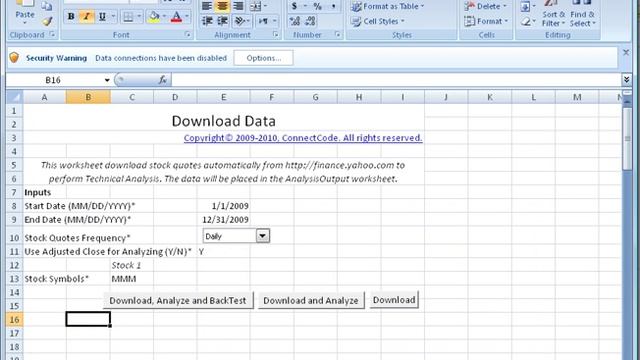Click the Insert Function fx icon
The image size is (640, 360).
pyautogui.click(x=162, y=80)
